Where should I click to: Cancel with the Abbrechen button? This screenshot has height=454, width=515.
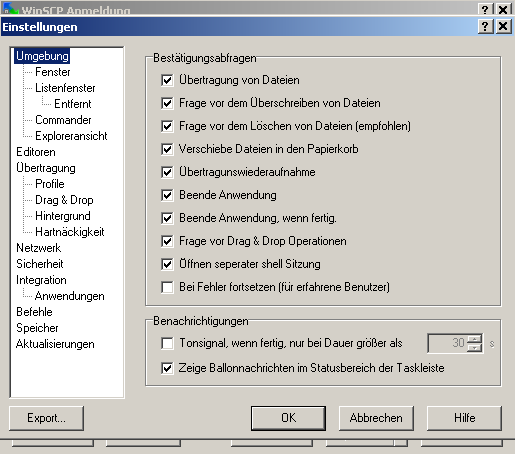[x=376, y=418]
